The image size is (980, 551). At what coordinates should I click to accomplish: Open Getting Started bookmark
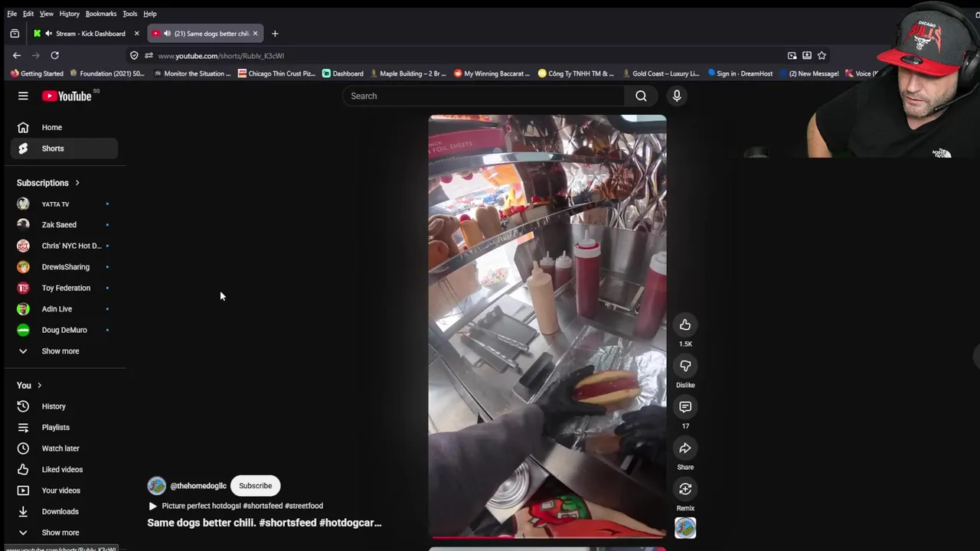click(x=37, y=73)
